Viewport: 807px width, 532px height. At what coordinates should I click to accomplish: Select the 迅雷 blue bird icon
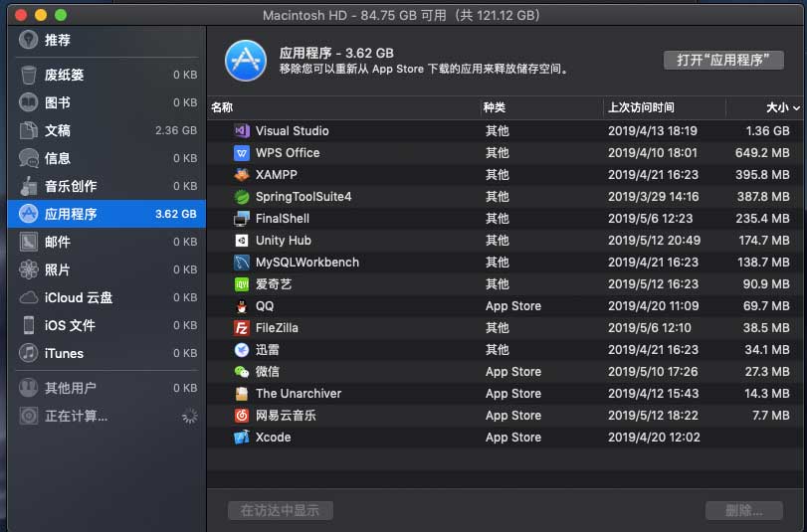[x=242, y=350]
